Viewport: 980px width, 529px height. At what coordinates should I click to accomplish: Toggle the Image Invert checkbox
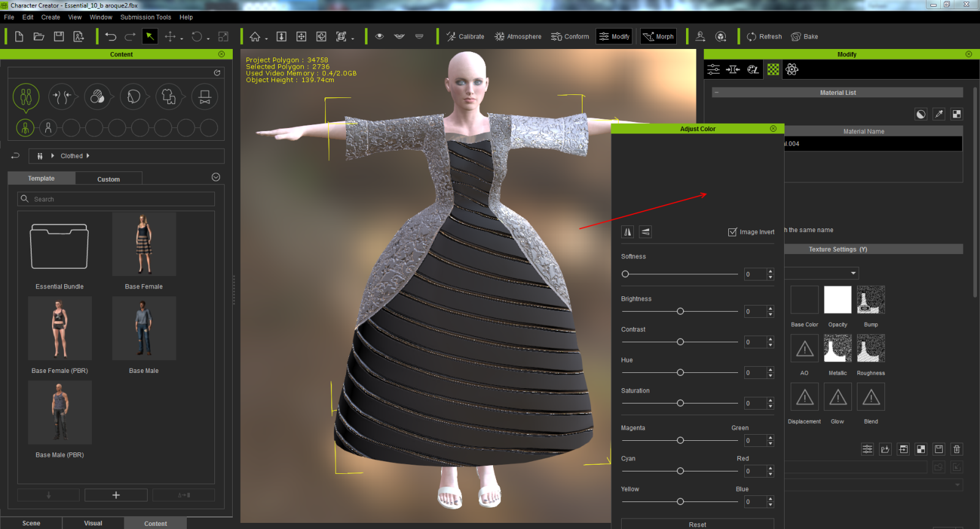point(733,232)
